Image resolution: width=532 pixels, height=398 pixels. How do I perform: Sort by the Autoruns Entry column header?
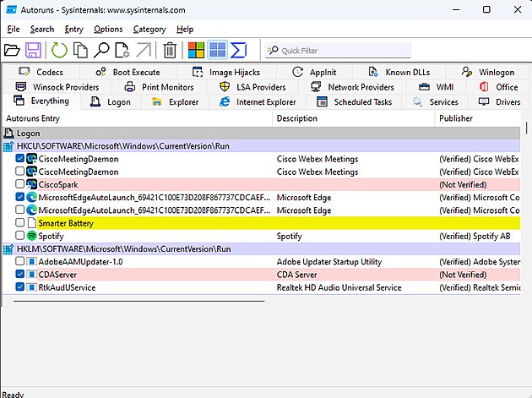(137, 118)
